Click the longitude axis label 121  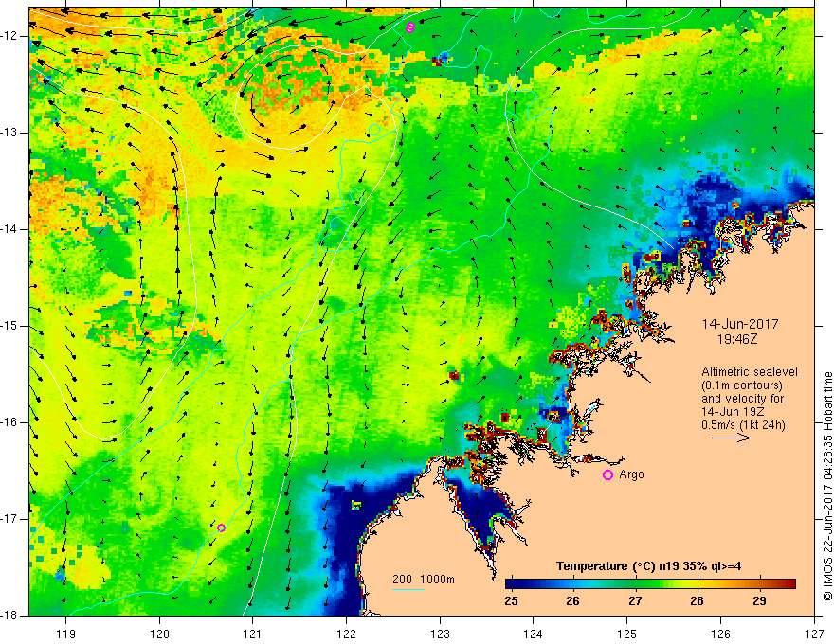click(253, 634)
